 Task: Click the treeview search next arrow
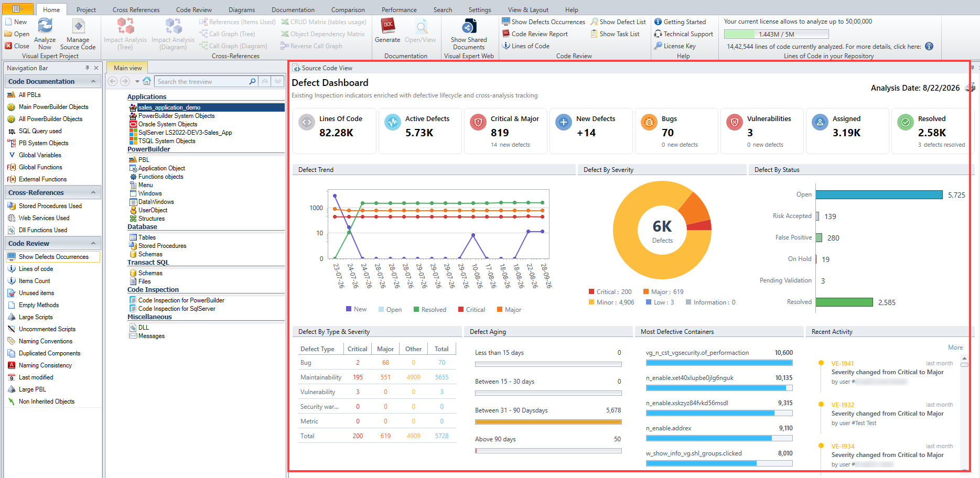tap(278, 81)
